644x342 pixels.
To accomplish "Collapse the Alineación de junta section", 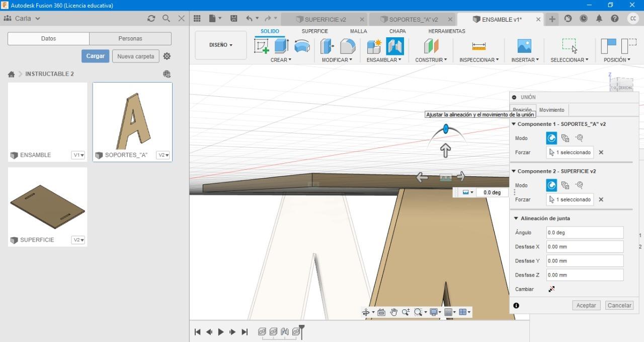I will [516, 219].
